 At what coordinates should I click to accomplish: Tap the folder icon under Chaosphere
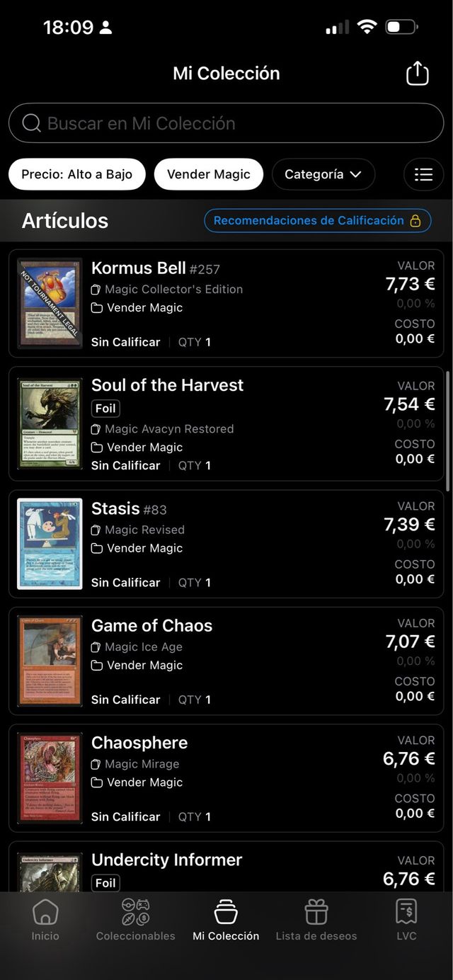(x=96, y=782)
